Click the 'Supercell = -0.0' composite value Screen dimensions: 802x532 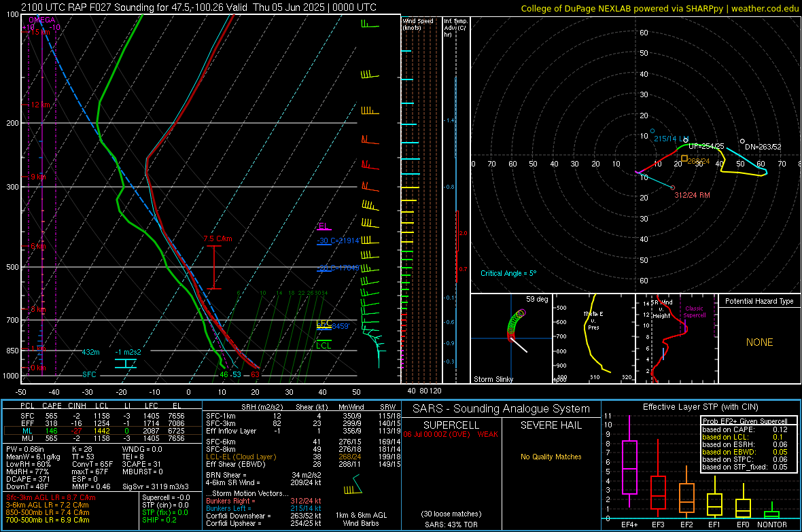tap(167, 498)
